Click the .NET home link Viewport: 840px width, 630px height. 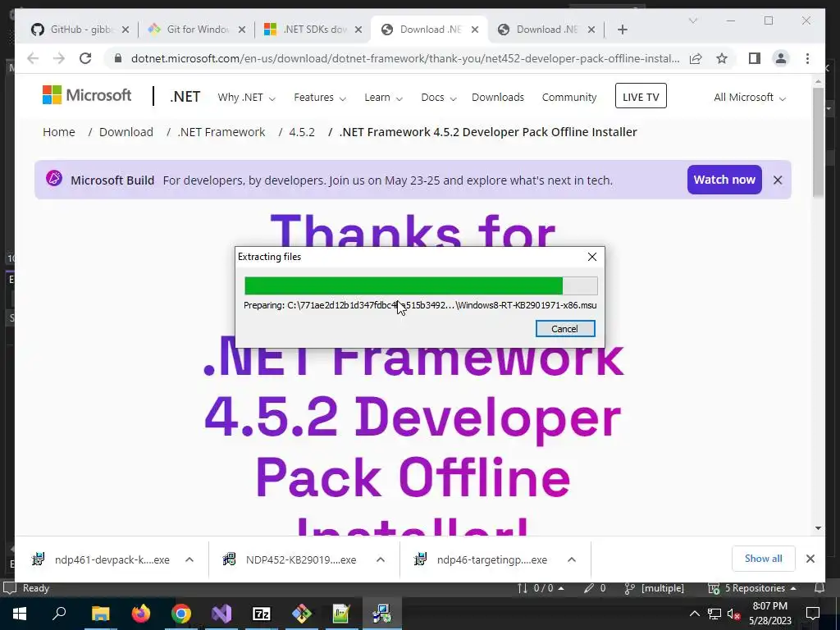(185, 97)
